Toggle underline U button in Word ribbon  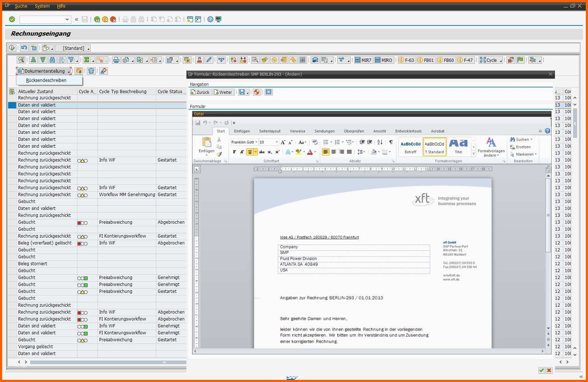250,152
